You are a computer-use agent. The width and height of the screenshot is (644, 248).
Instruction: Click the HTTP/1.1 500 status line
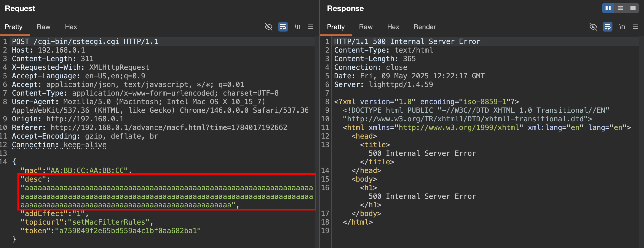407,42
